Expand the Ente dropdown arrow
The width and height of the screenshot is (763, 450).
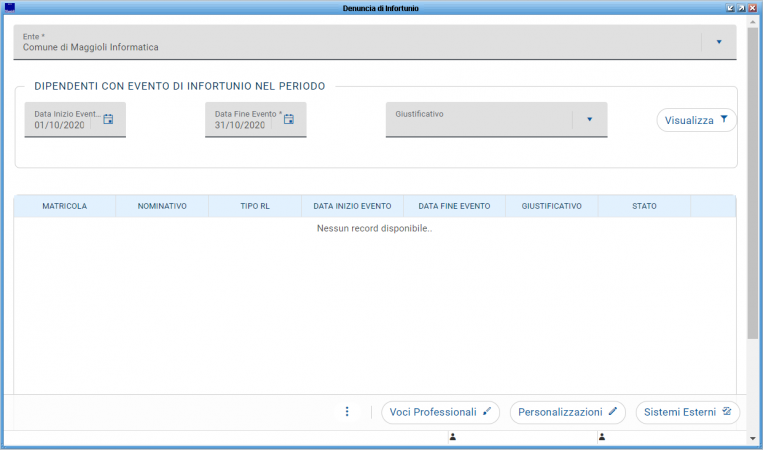719,42
